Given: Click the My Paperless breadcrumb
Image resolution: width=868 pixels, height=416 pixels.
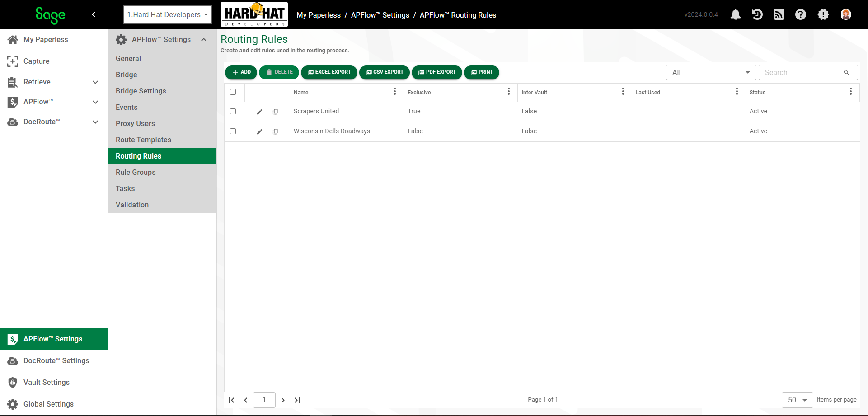Looking at the screenshot, I should [x=319, y=15].
